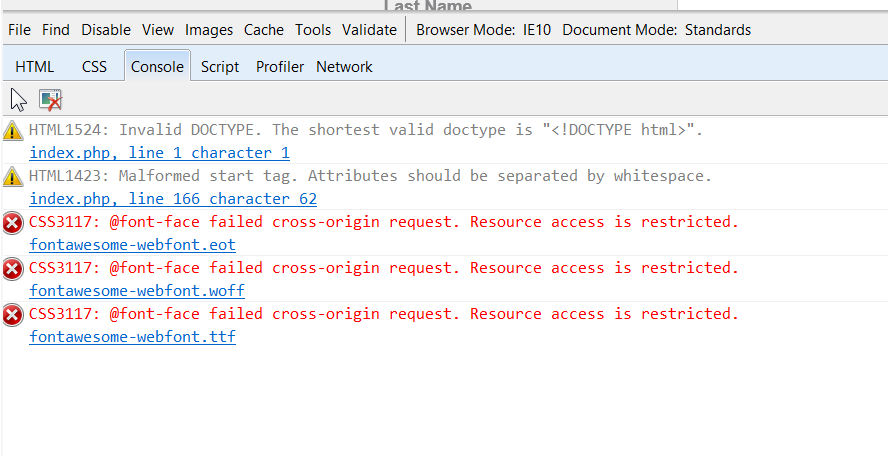Open the Validate menu

coord(369,29)
